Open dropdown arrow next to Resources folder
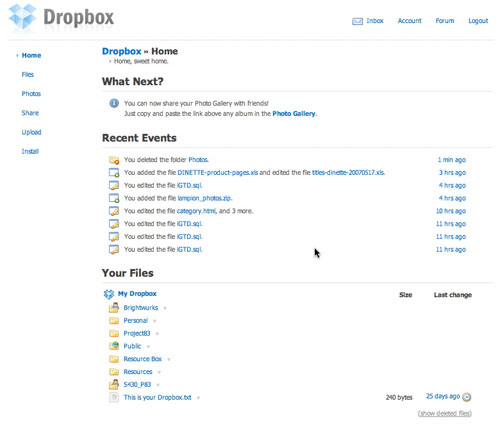Screen dimensions: 500x433 159,372
